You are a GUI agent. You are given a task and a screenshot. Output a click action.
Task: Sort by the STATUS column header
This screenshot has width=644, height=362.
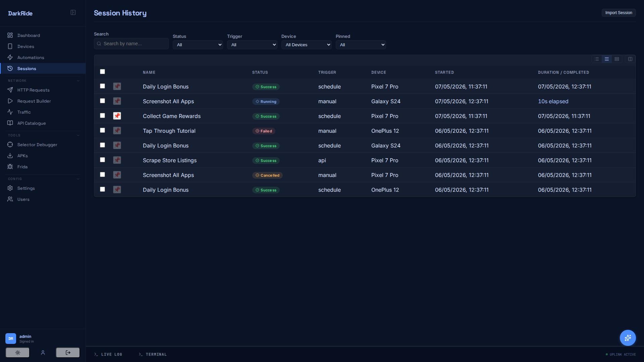pyautogui.click(x=260, y=72)
